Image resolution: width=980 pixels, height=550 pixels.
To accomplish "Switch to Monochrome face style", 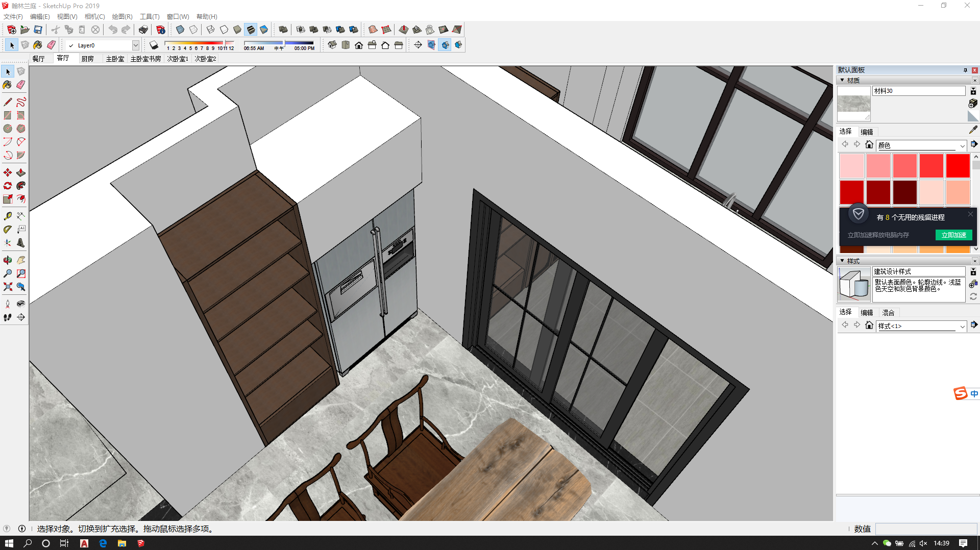I will [x=264, y=30].
